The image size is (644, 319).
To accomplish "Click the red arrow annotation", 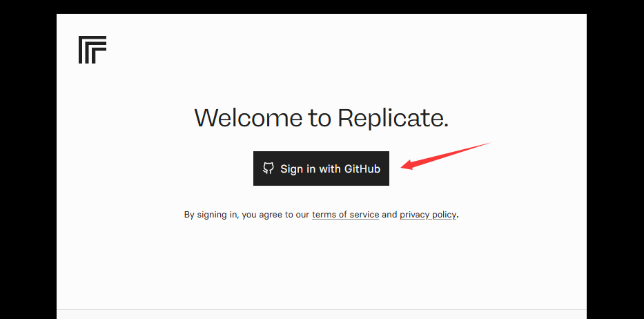I will [x=446, y=156].
